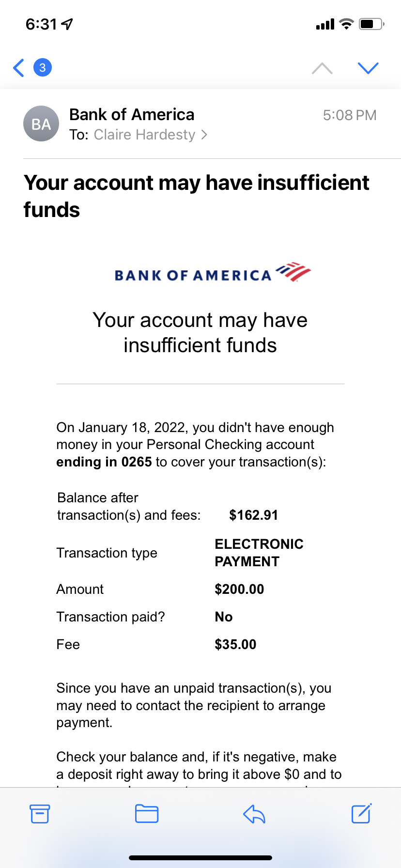This screenshot has height=868, width=401.
Task: Go to previous message with up arrow
Action: tap(322, 68)
